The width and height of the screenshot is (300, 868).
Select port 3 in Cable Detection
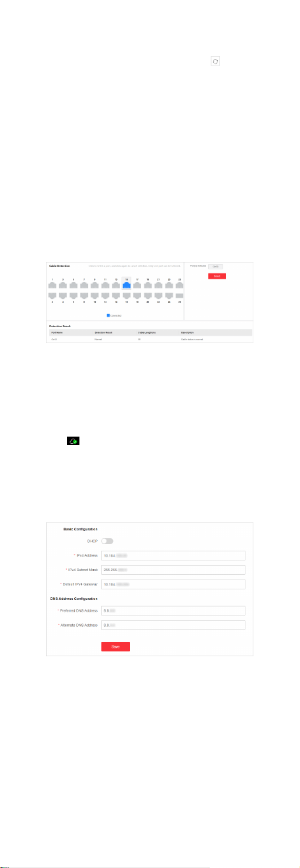coord(63,285)
